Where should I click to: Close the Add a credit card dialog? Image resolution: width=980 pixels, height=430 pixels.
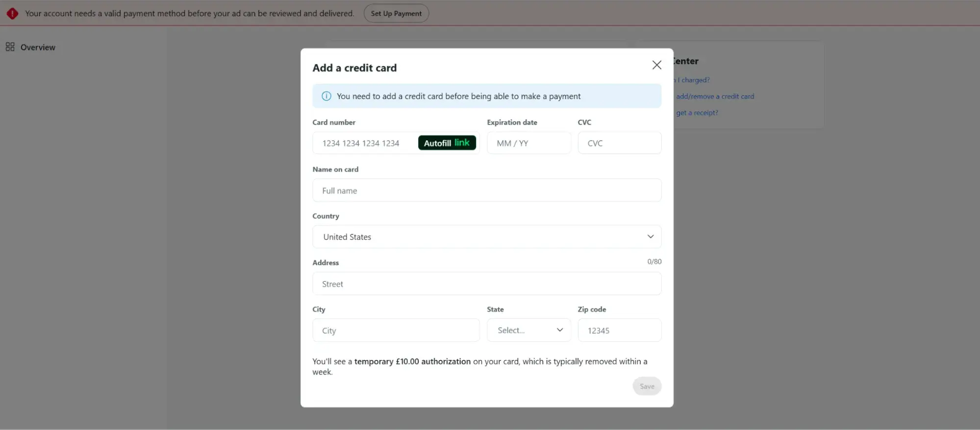point(656,65)
